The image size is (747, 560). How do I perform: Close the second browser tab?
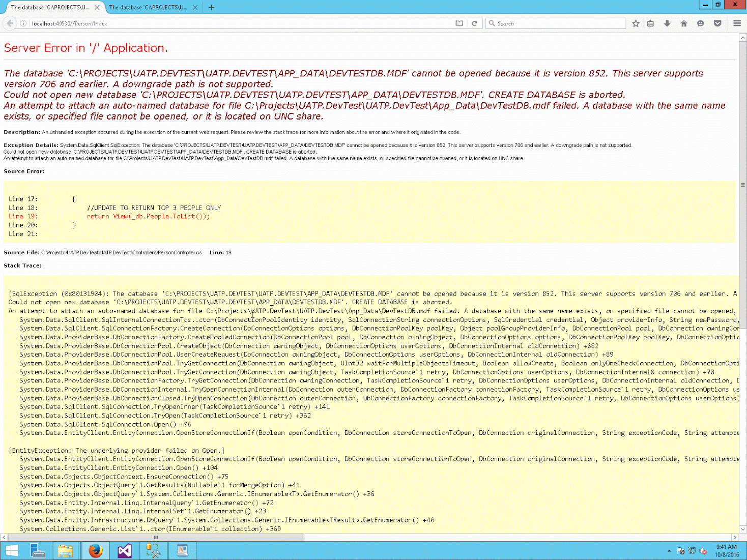click(195, 8)
